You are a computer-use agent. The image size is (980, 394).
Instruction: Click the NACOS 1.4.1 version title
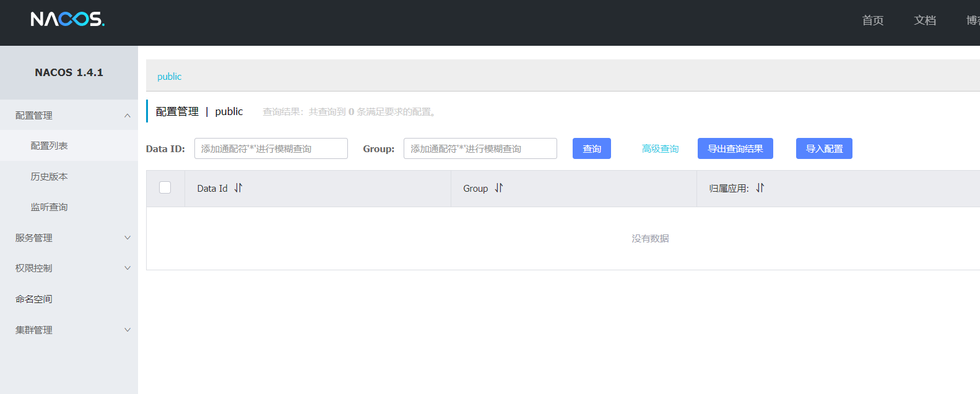click(69, 72)
